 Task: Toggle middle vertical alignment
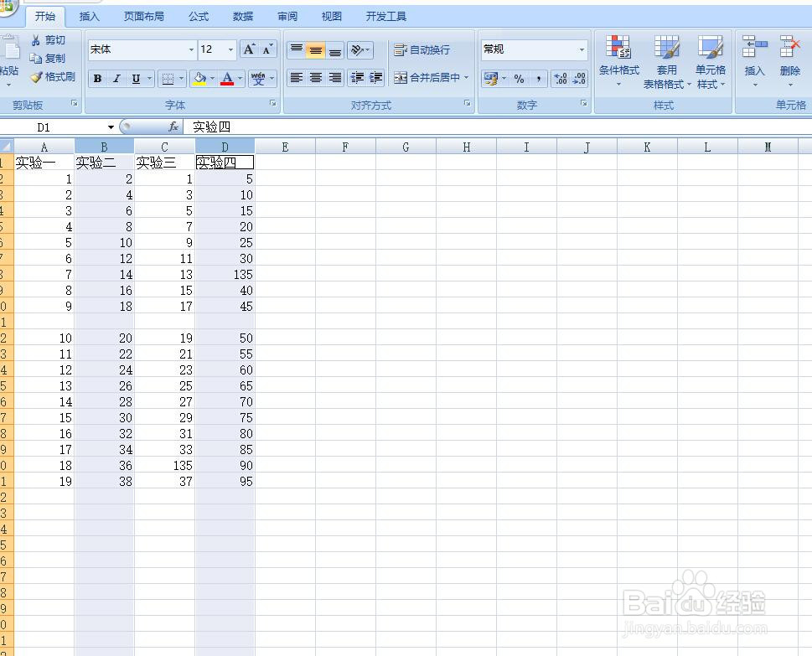pyautogui.click(x=316, y=49)
